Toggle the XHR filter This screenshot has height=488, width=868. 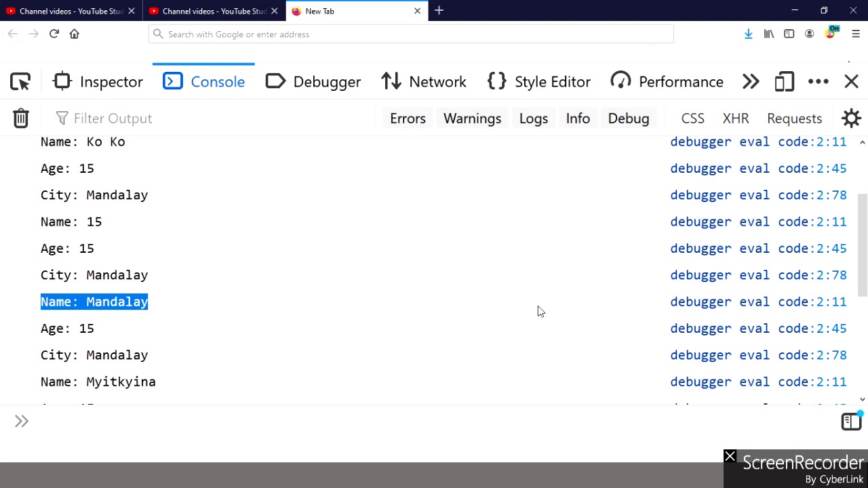click(736, 119)
